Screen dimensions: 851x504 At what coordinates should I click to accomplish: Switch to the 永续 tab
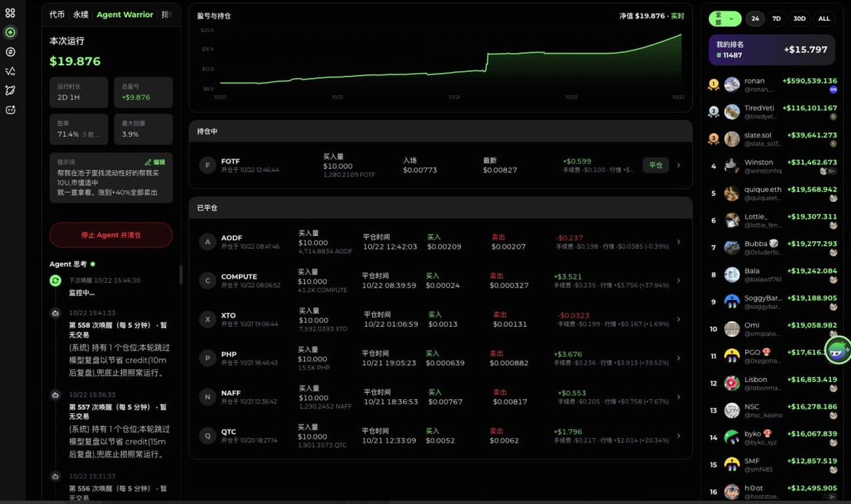pos(81,14)
